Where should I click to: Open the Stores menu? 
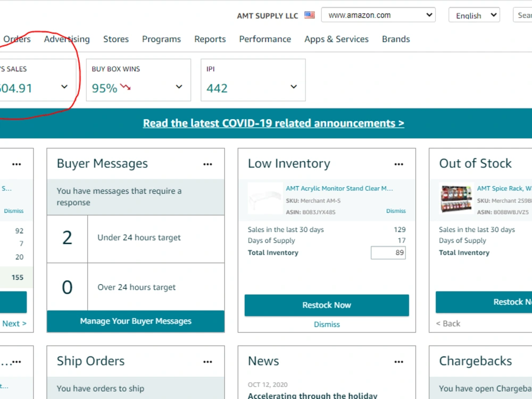pos(116,39)
